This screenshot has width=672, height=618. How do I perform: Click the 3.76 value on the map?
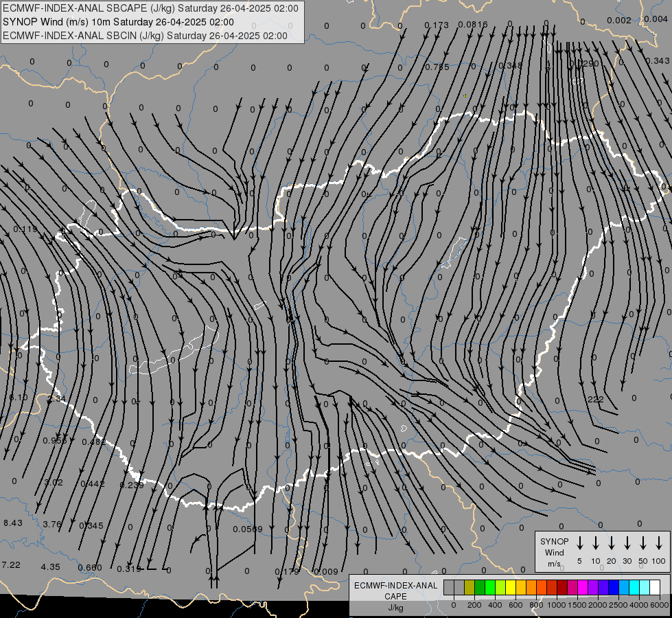pyautogui.click(x=52, y=524)
